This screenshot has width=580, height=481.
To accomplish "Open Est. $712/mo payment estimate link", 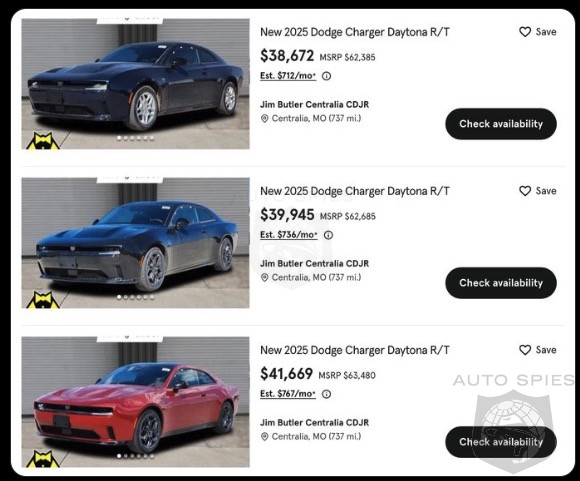I will click(288, 76).
